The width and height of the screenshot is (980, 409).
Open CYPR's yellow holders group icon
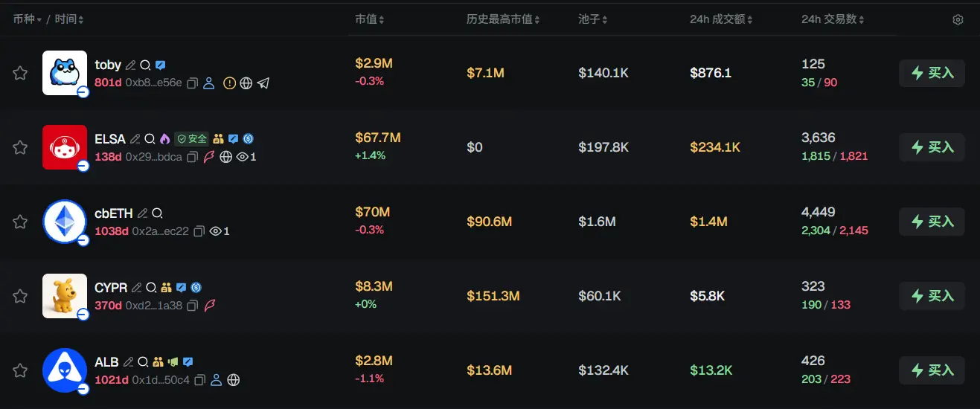click(x=166, y=287)
